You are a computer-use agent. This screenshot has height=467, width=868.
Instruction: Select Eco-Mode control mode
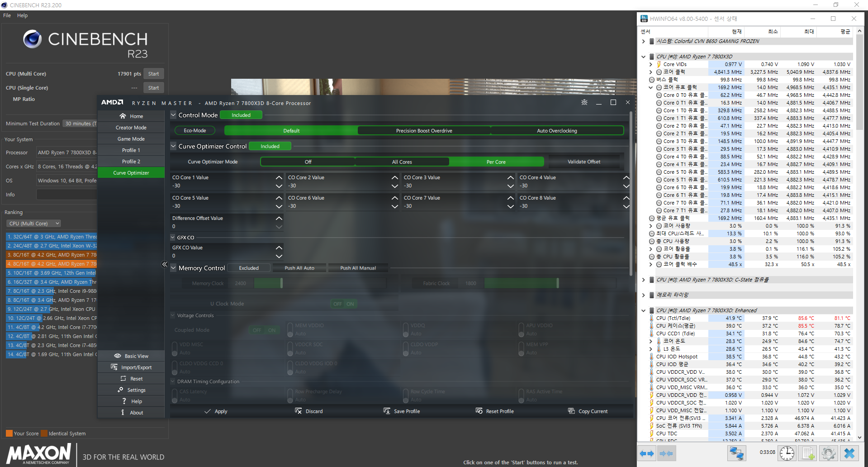click(195, 130)
